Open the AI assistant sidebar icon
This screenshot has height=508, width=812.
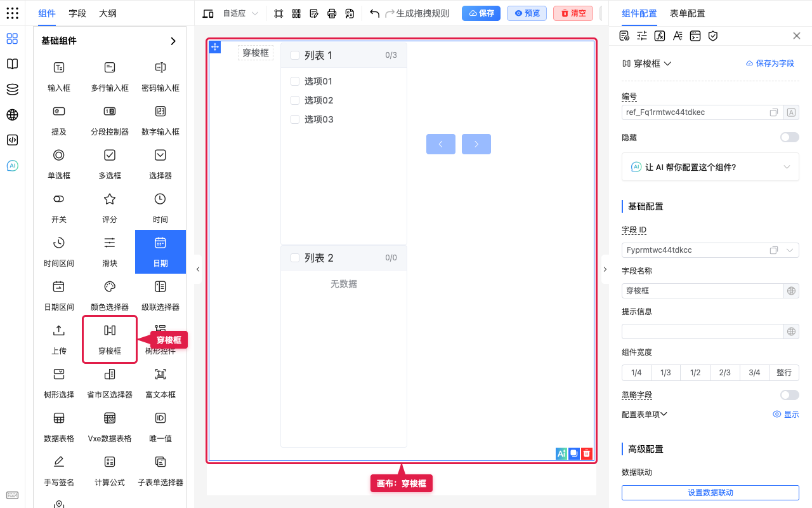[12, 166]
